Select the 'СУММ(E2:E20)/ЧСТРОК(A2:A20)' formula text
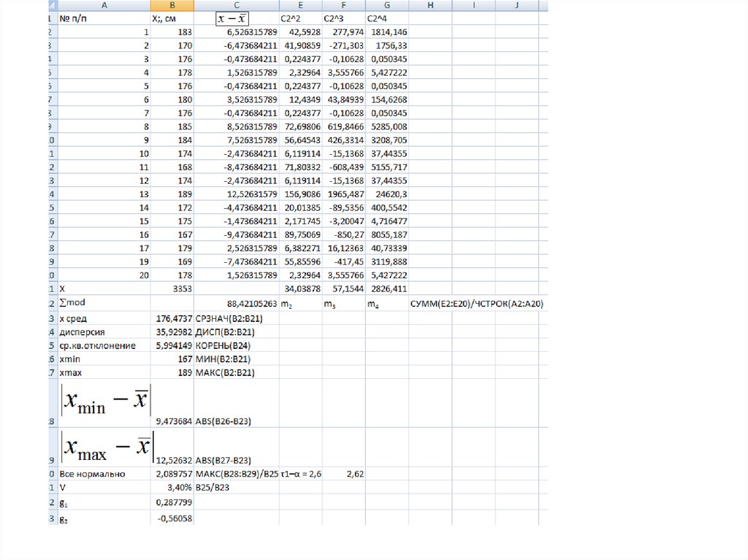Image resolution: width=748 pixels, height=560 pixels. coord(478,303)
